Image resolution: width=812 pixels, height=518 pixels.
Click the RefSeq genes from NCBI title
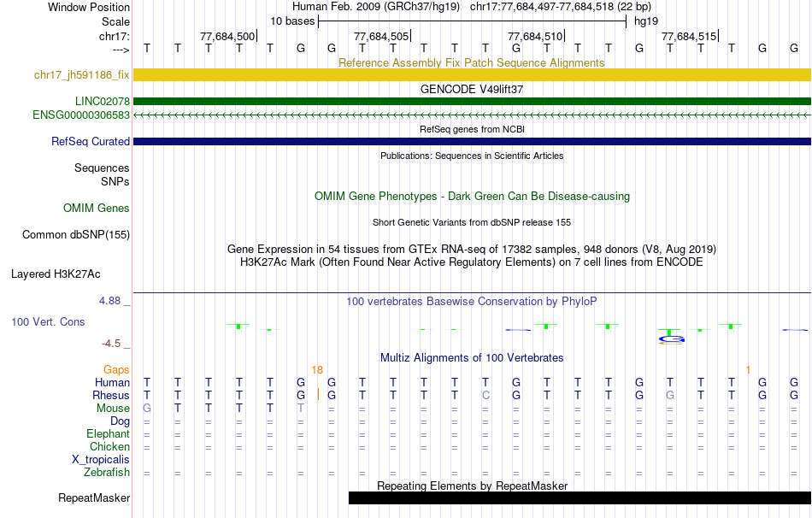coord(472,130)
